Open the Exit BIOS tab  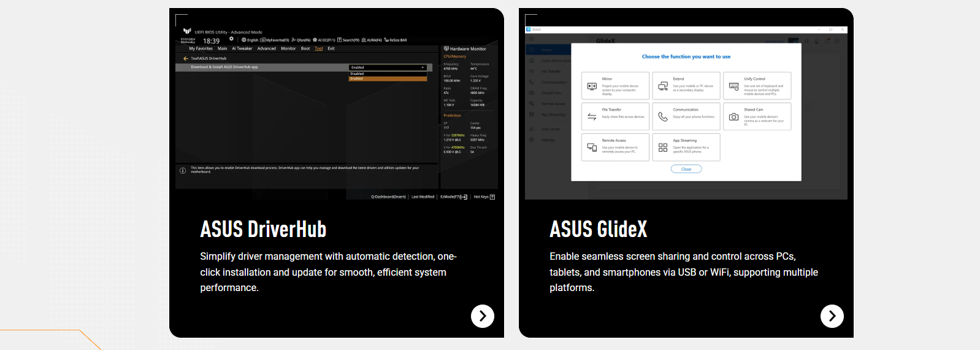coord(331,49)
